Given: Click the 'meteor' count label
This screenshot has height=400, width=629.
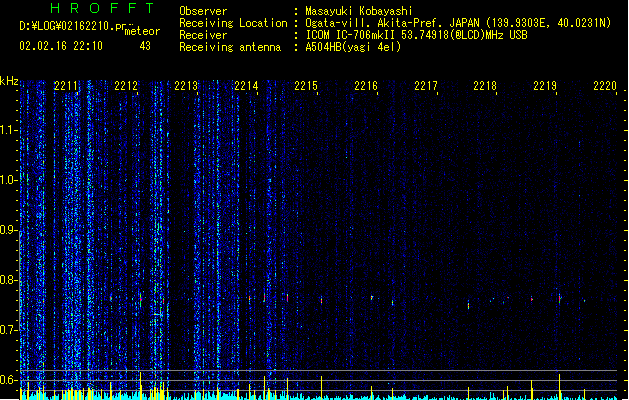Looking at the screenshot, I should pyautogui.click(x=142, y=31).
